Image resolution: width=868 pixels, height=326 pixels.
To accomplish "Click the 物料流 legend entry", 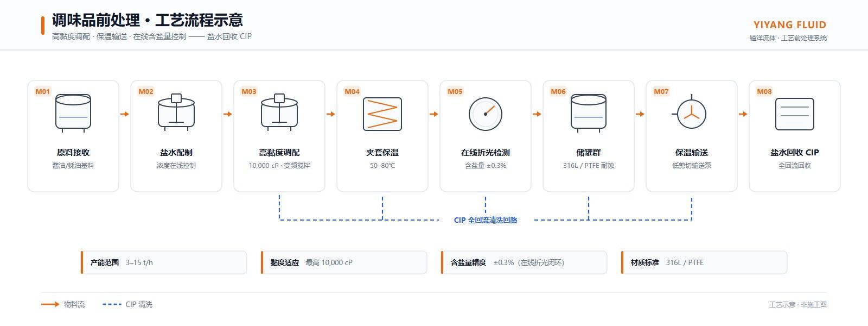I will pos(63,304).
